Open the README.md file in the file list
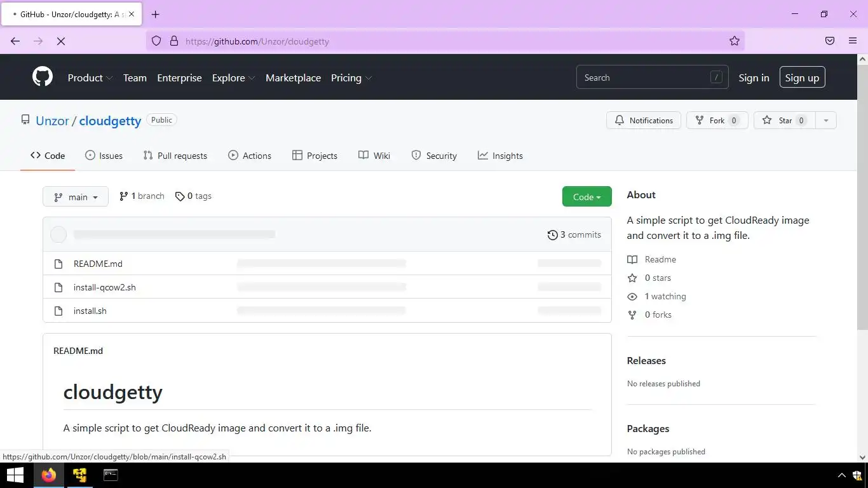The image size is (868, 488). (98, 264)
